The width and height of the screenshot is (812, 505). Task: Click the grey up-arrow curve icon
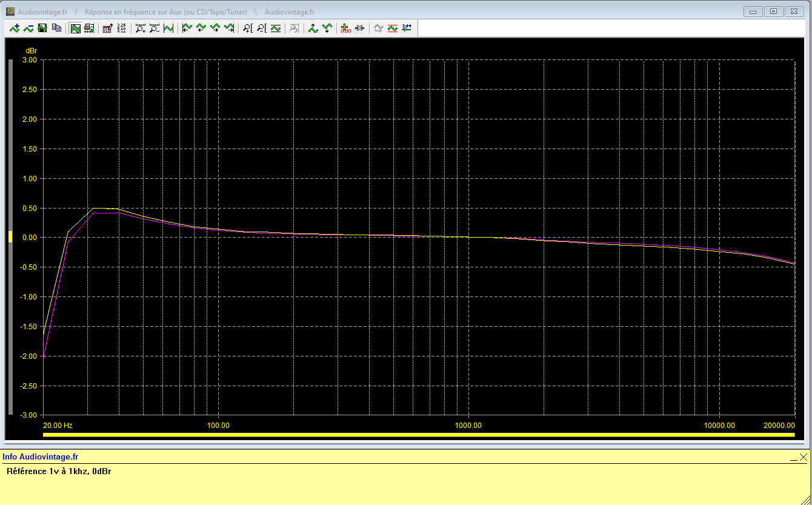click(378, 28)
